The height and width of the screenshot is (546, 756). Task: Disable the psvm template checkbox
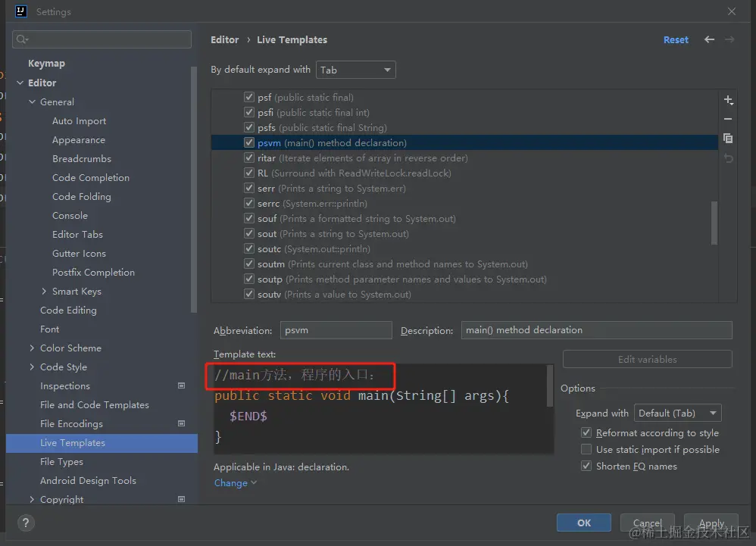click(x=248, y=142)
